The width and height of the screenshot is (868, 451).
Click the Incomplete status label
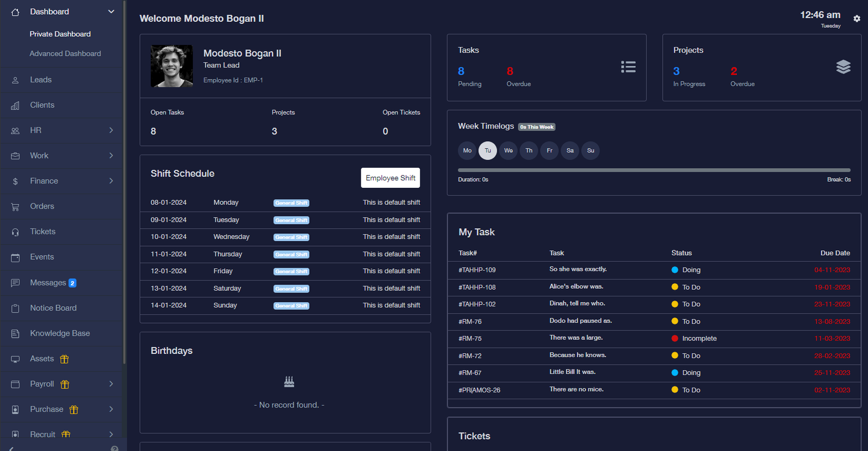[x=699, y=338]
